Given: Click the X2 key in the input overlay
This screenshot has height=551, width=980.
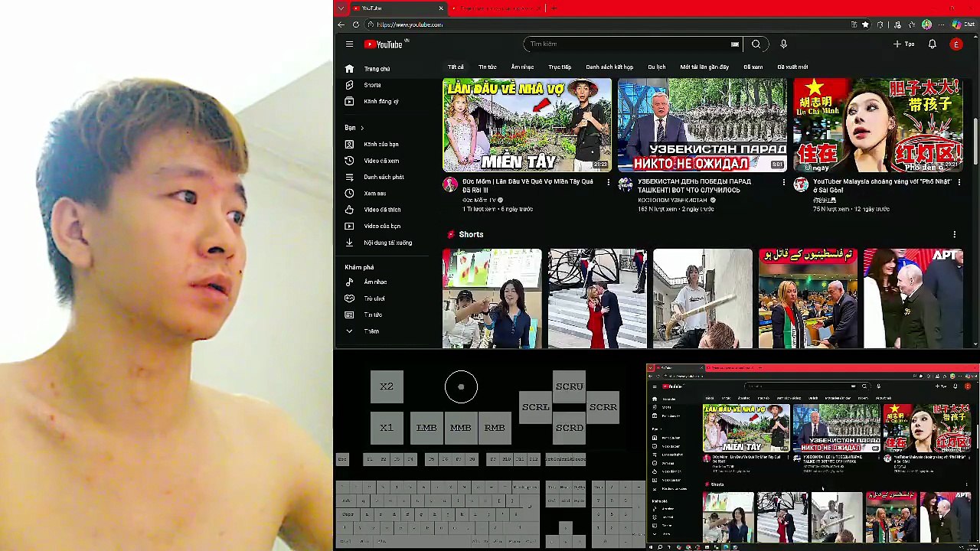Looking at the screenshot, I should point(387,386).
